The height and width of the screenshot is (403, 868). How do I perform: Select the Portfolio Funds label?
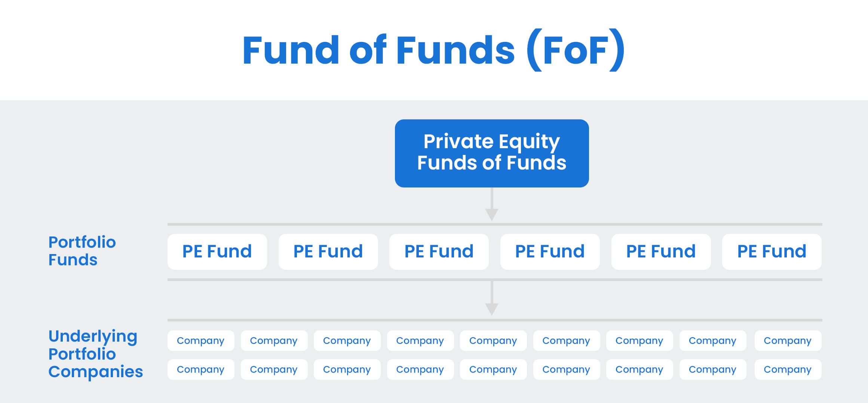(82, 251)
